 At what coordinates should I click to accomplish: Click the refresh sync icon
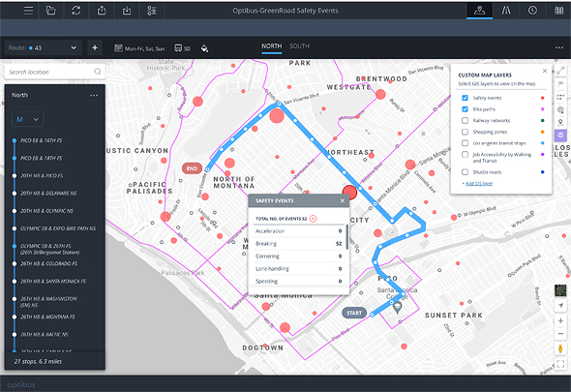coord(75,11)
